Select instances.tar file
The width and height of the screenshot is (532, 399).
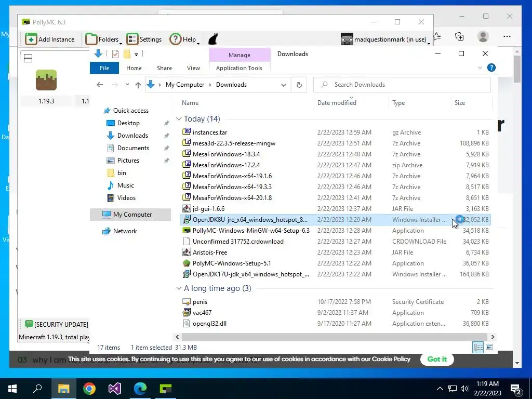coord(210,132)
